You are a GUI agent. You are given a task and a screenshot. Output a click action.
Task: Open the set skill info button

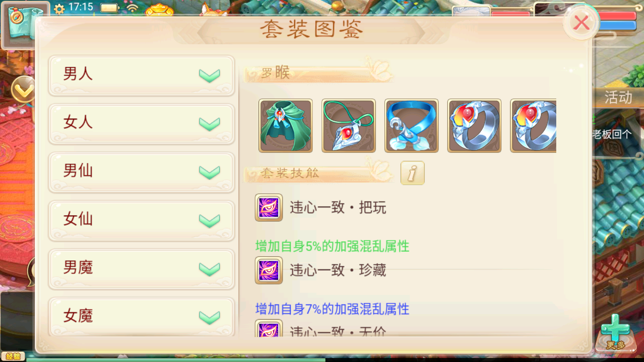pyautogui.click(x=412, y=173)
